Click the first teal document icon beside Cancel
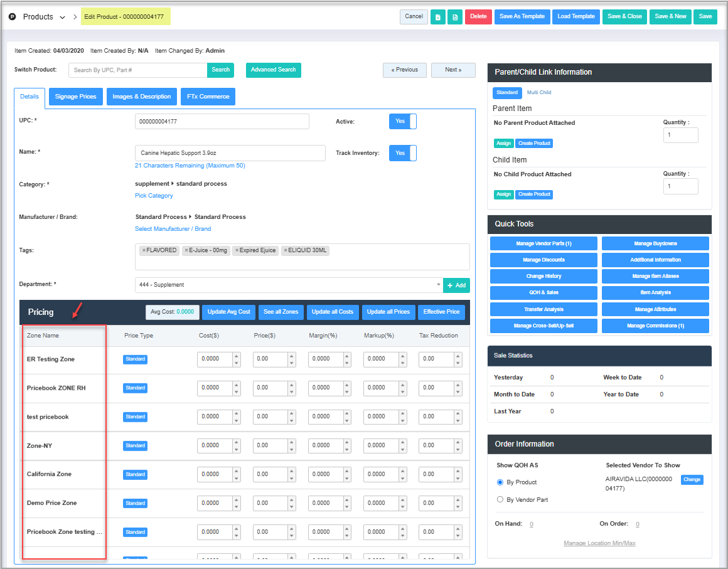The image size is (728, 569). (438, 17)
